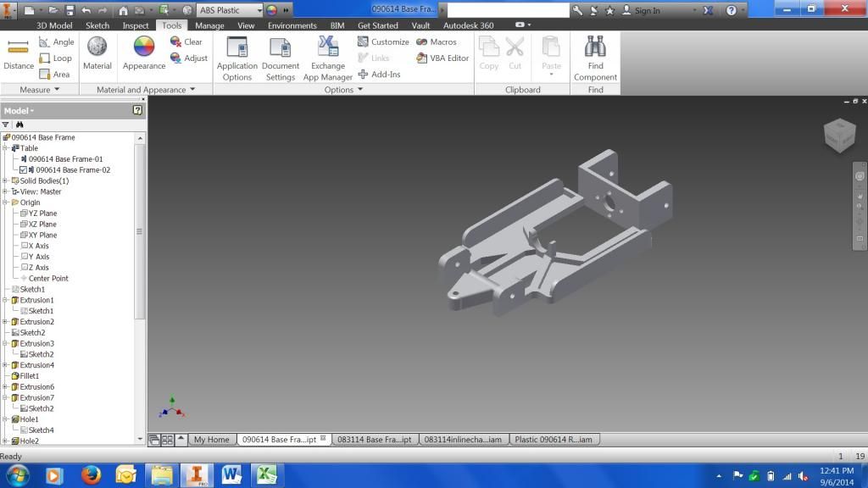The image size is (868, 488).
Task: Click the model browser filter icon
Action: (6, 125)
